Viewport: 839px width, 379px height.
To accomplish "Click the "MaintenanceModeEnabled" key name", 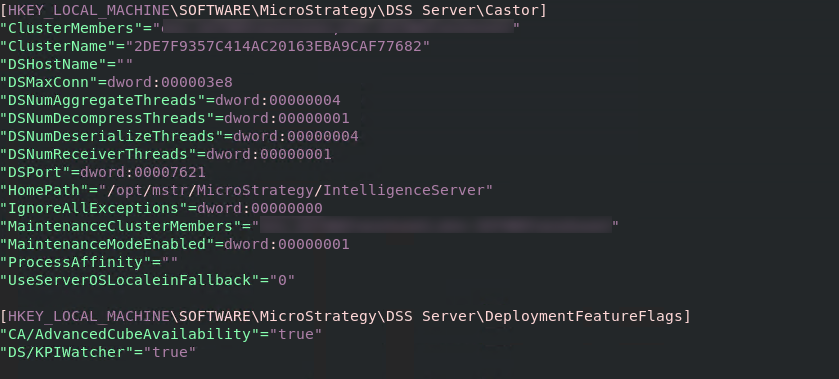I will [x=108, y=244].
